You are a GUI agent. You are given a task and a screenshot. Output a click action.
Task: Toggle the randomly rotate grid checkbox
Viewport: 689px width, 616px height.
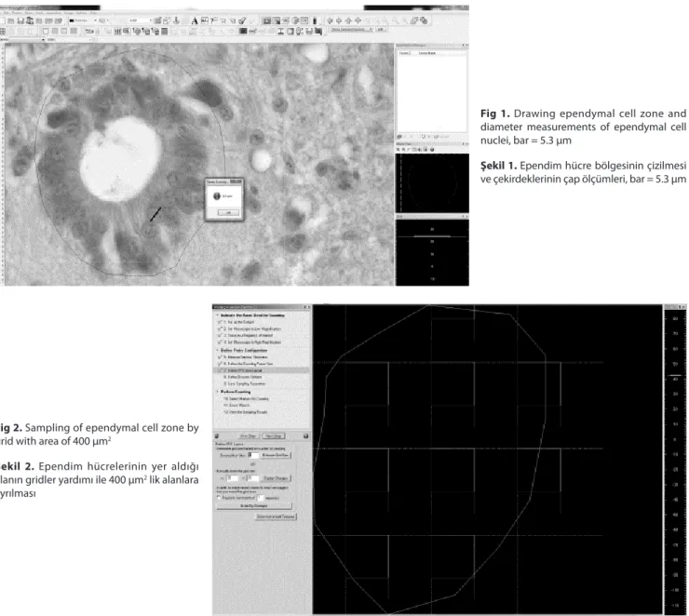(x=219, y=498)
